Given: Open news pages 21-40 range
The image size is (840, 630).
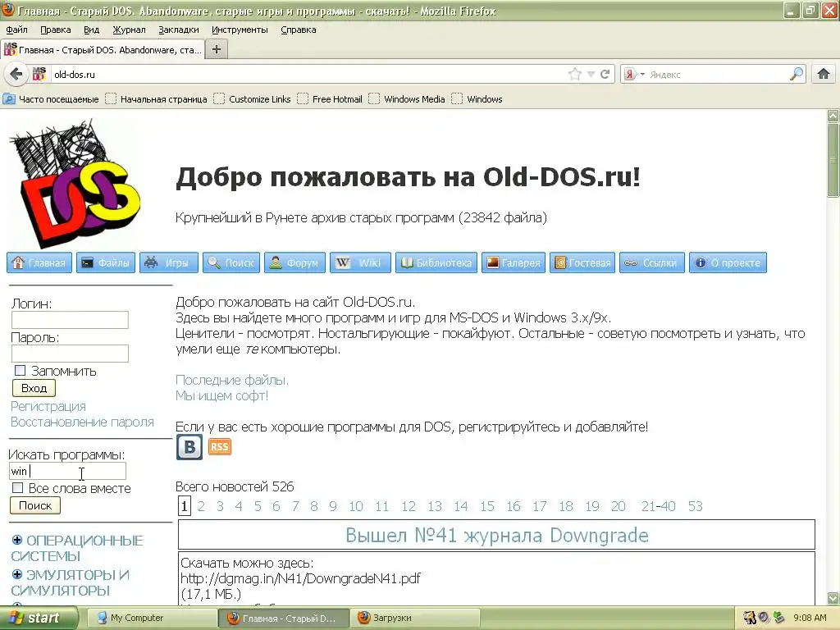Looking at the screenshot, I should pos(659,506).
